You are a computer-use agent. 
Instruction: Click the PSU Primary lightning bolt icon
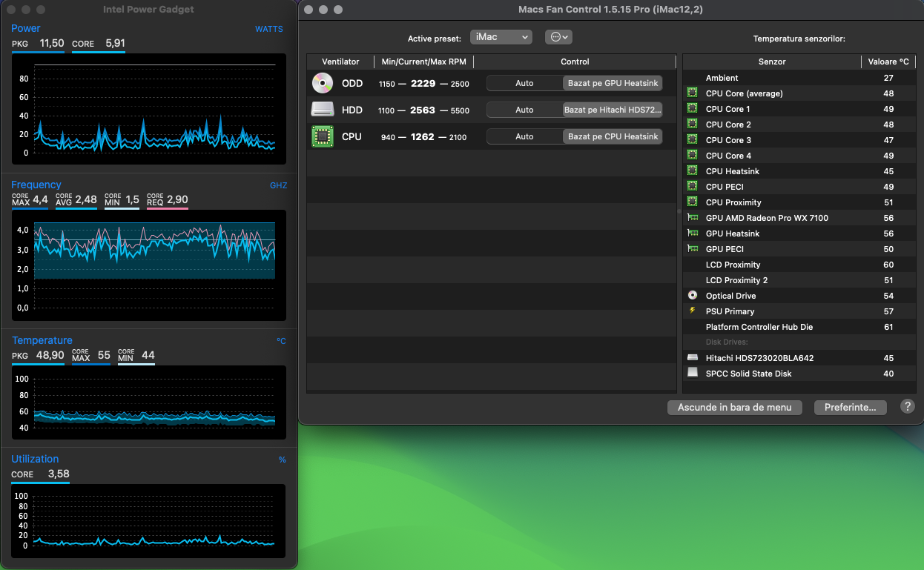click(x=693, y=311)
